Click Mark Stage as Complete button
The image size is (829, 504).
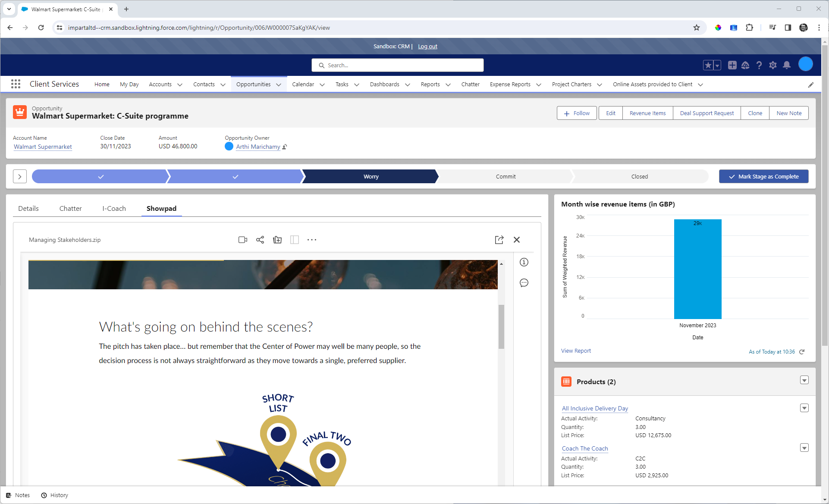point(763,176)
